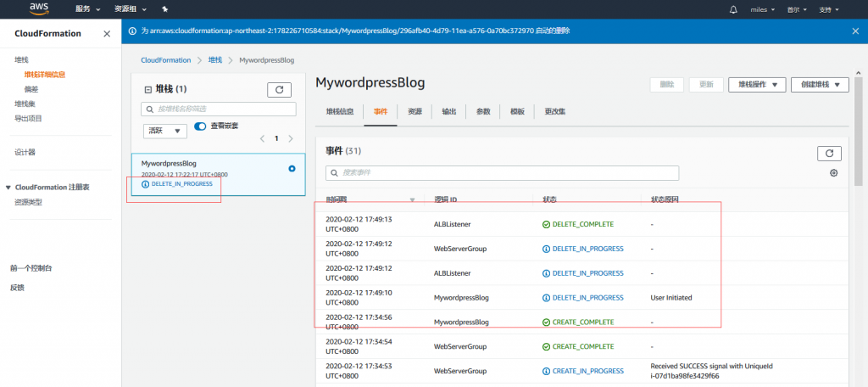Go to previous page of stacks

263,138
